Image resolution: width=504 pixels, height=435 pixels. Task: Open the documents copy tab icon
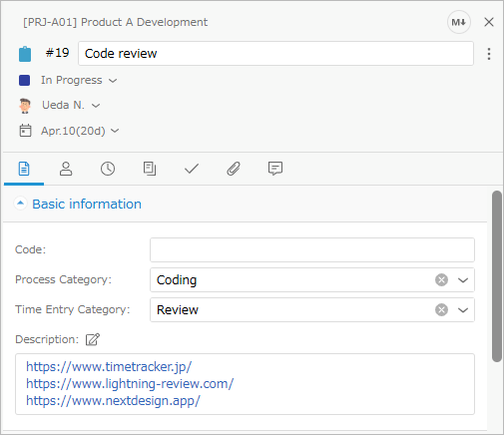(x=150, y=169)
